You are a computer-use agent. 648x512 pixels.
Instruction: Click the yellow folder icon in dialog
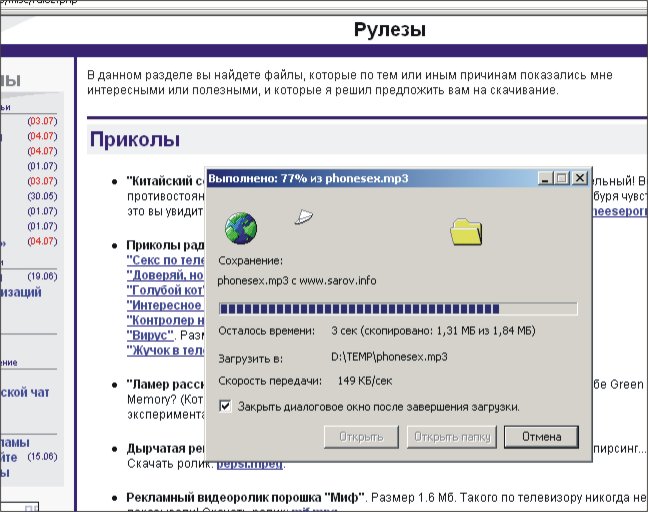466,232
